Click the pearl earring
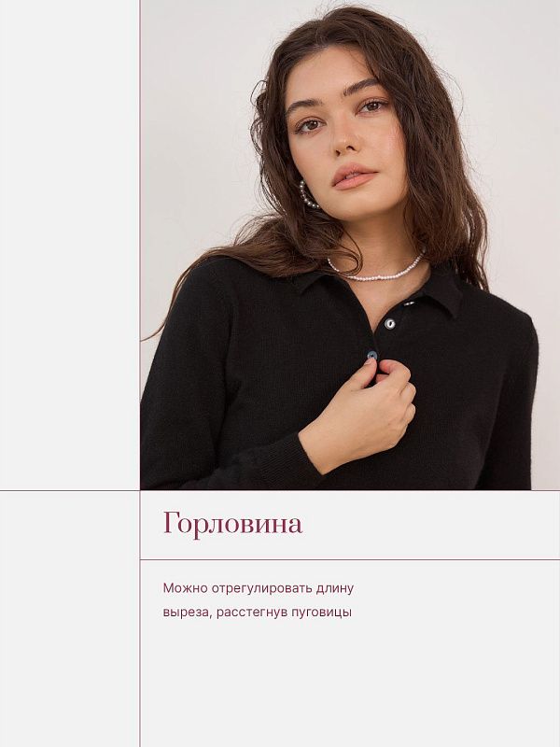Viewport: 560px width, 747px height. pos(306,195)
